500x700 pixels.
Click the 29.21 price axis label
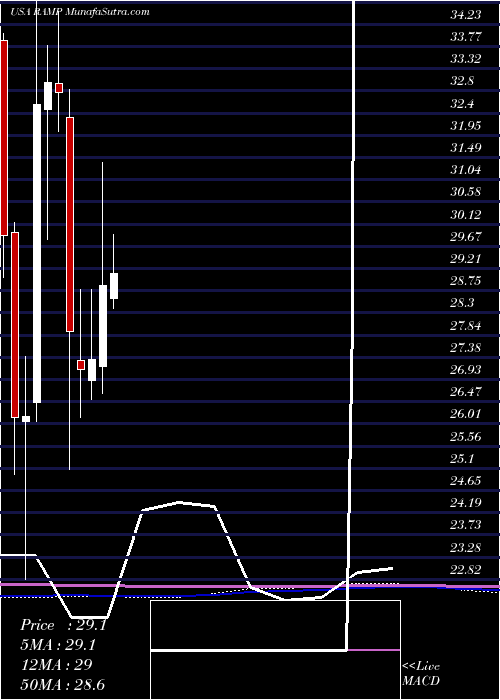tap(466, 259)
